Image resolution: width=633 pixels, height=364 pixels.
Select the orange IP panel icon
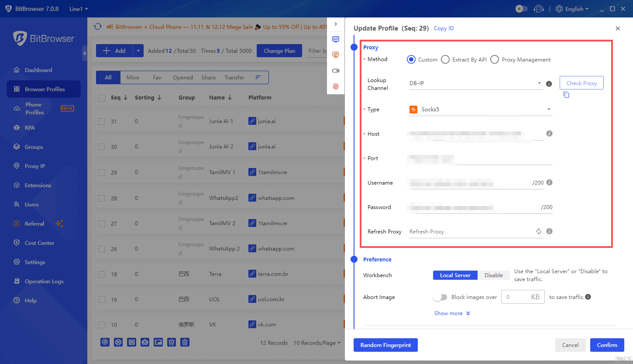point(336,55)
